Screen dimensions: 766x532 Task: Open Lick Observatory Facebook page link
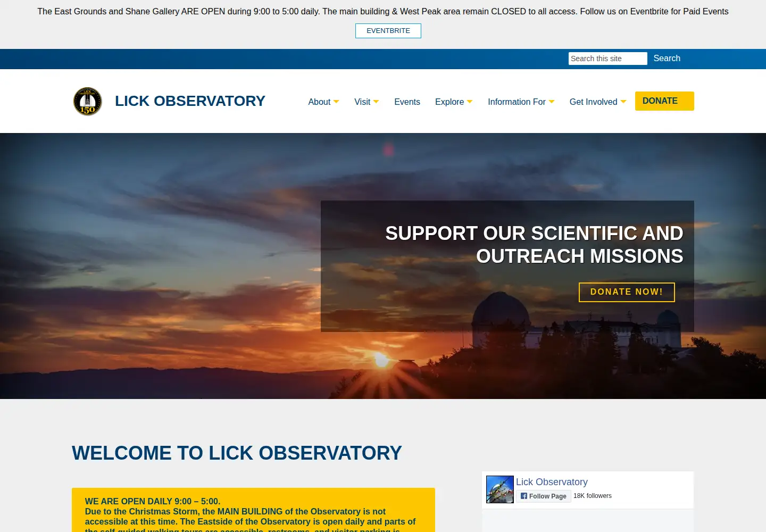552,482
